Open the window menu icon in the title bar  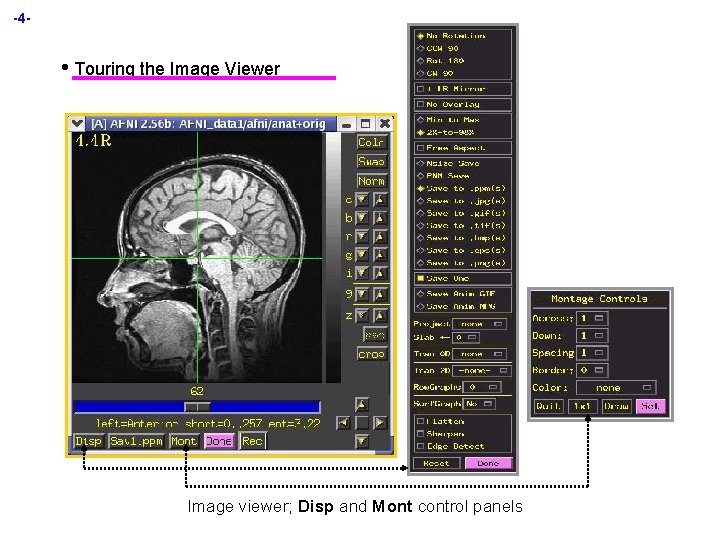pyautogui.click(x=77, y=124)
